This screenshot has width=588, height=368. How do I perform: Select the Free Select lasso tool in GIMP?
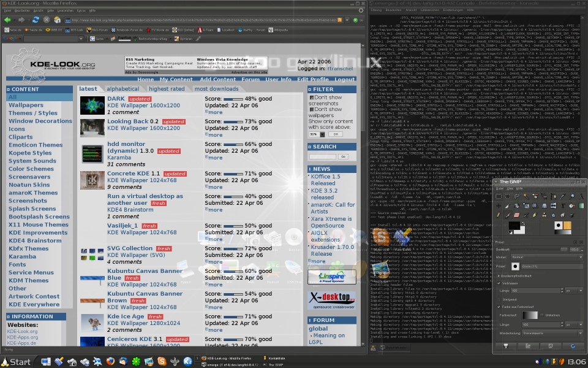(x=517, y=196)
